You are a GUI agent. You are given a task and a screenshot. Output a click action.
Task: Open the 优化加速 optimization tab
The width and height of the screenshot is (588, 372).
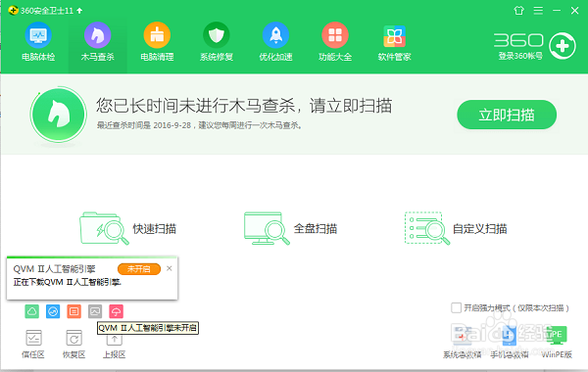pyautogui.click(x=275, y=42)
